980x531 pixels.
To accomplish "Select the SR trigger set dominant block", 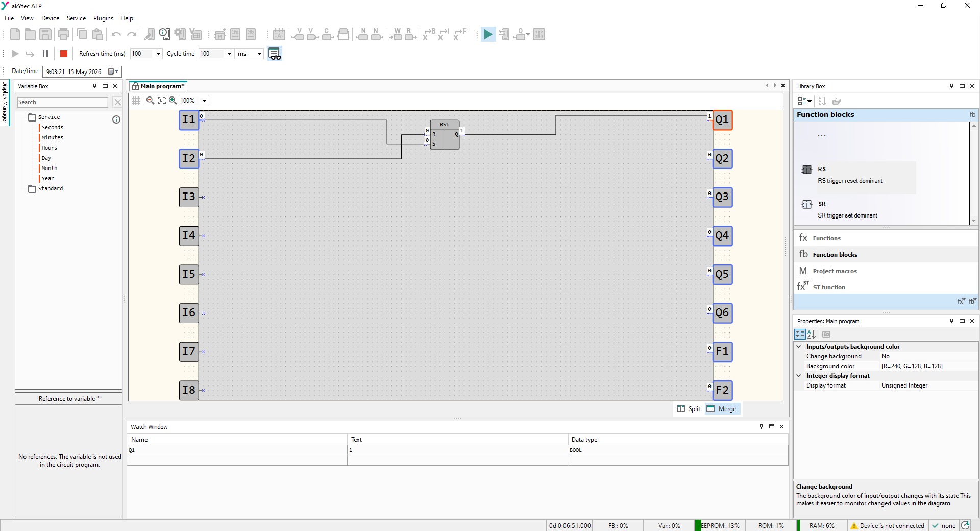I will pyautogui.click(x=857, y=210).
